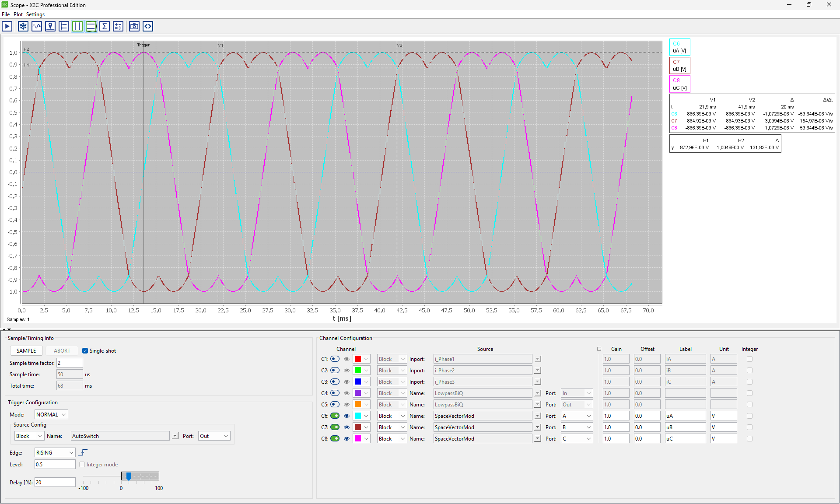Image resolution: width=840 pixels, height=504 pixels.
Task: Click the location pin marker icon
Action: (x=50, y=26)
